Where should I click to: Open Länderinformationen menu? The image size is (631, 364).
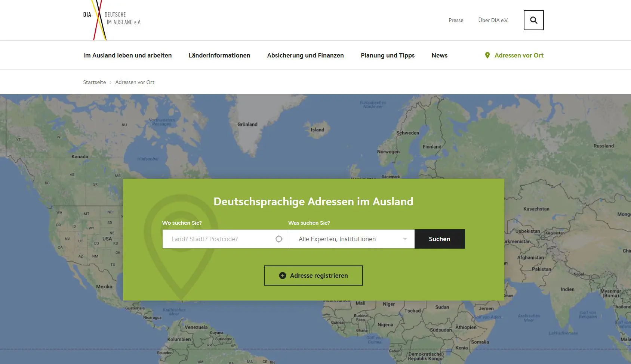click(x=219, y=55)
